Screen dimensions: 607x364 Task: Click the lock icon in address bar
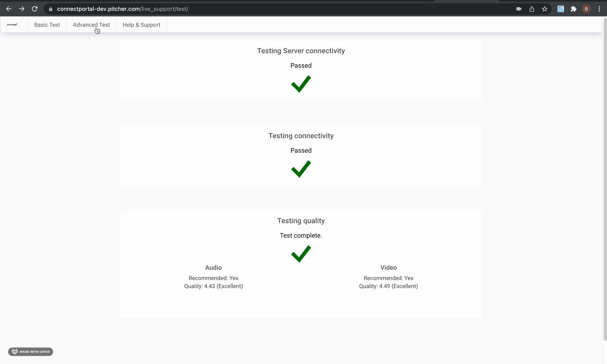[51, 9]
